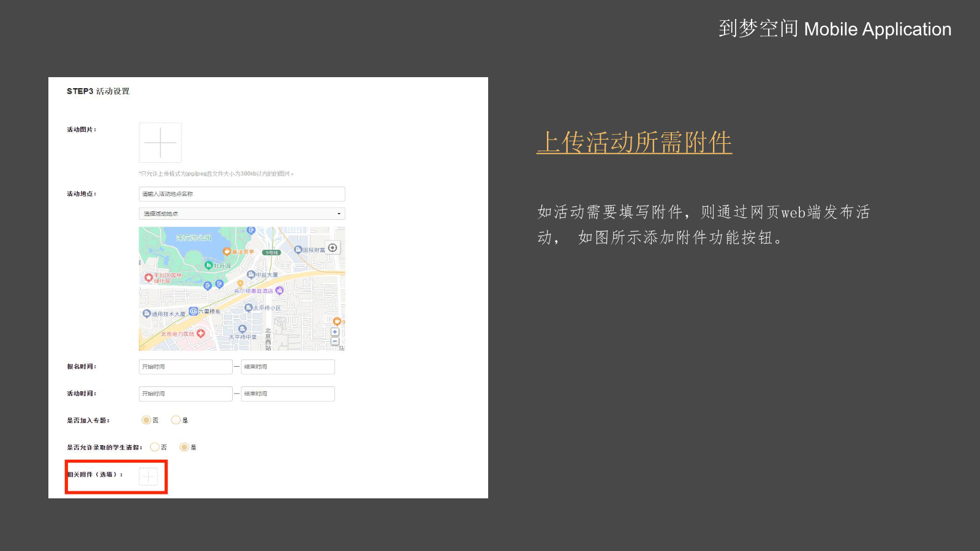Zoom in on the map
The image size is (980, 551).
[x=335, y=332]
